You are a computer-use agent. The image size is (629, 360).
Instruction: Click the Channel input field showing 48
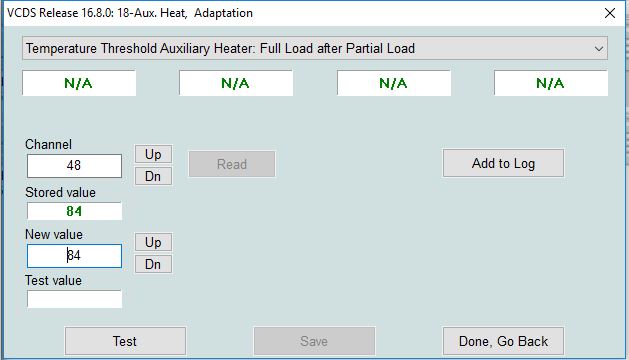pos(74,166)
